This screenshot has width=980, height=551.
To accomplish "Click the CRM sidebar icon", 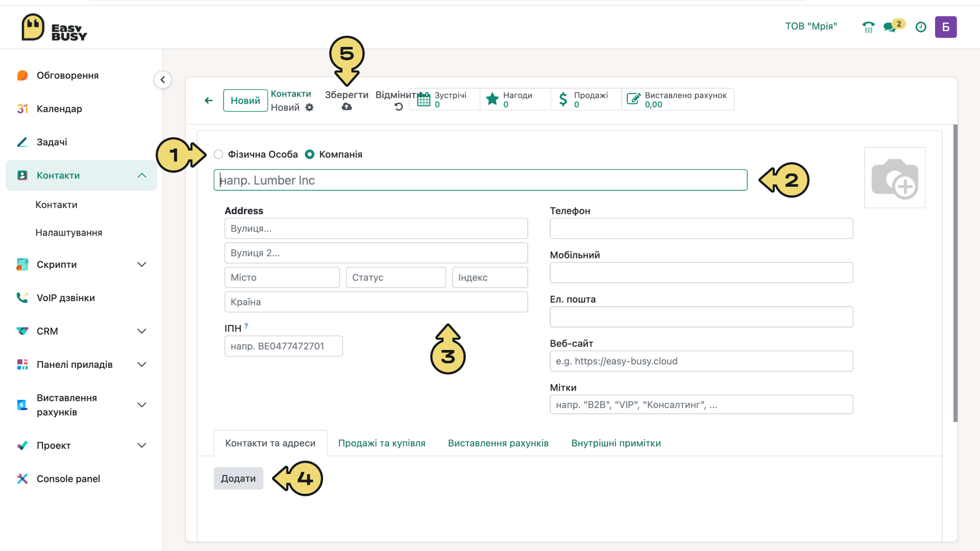I will [22, 331].
